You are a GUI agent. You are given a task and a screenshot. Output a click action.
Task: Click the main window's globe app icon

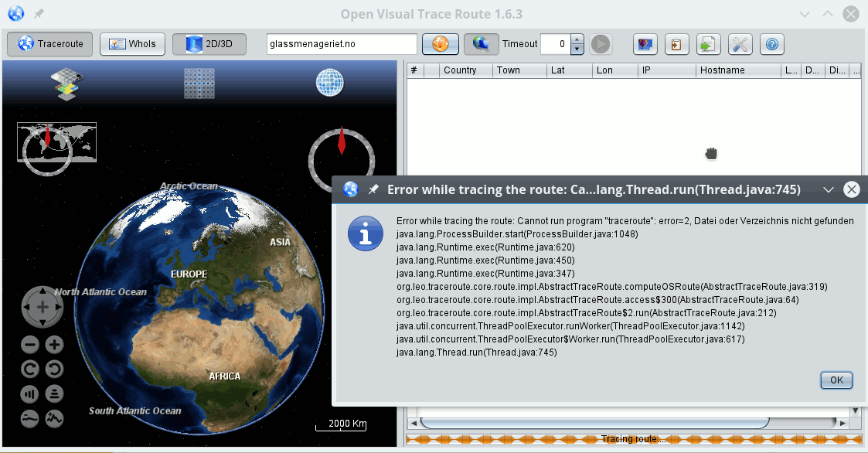pos(16,14)
